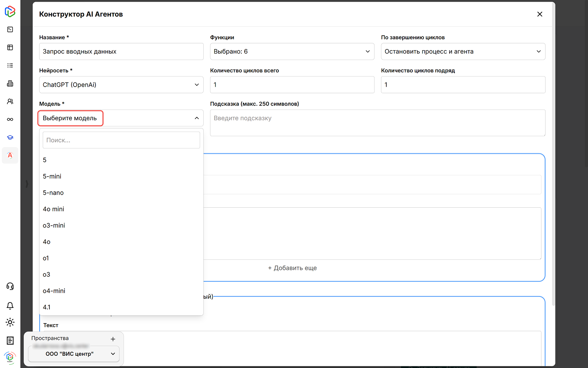Toggle light theme using the sun icon

coord(10,322)
